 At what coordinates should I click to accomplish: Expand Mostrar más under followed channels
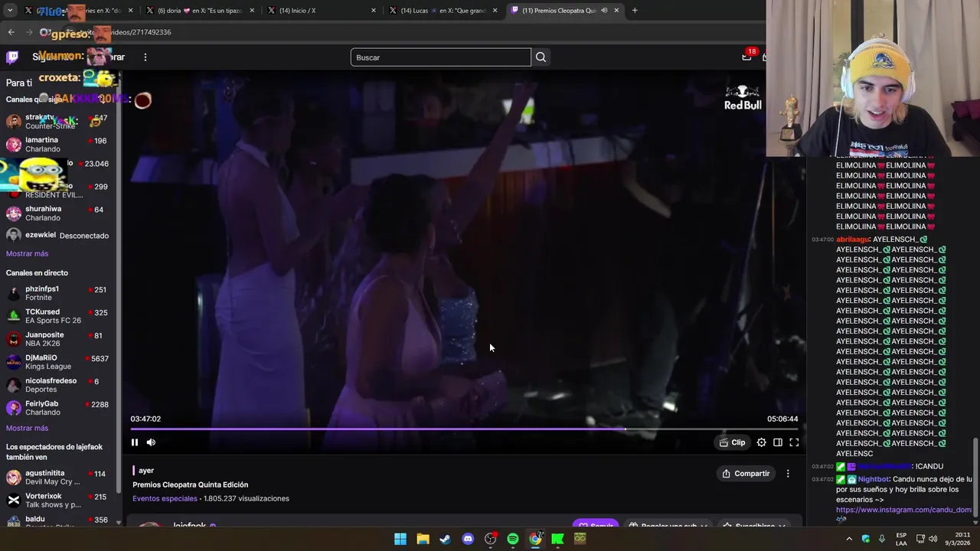pos(27,253)
